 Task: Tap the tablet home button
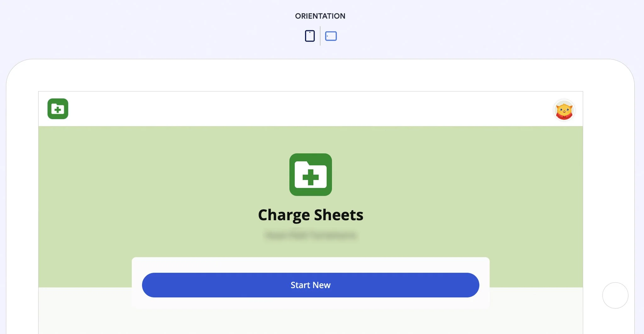pos(615,295)
